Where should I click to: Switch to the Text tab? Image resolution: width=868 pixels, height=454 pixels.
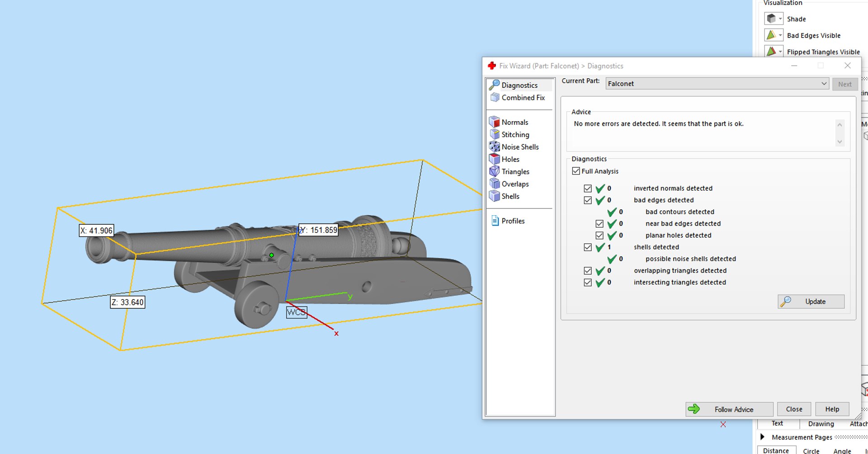777,423
